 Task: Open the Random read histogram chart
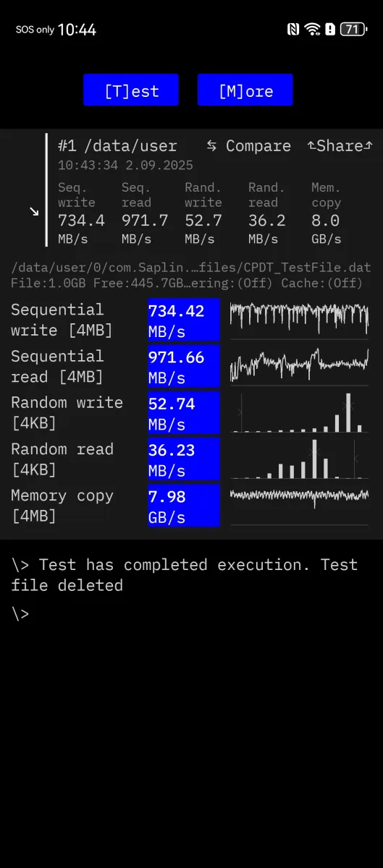tap(299, 459)
